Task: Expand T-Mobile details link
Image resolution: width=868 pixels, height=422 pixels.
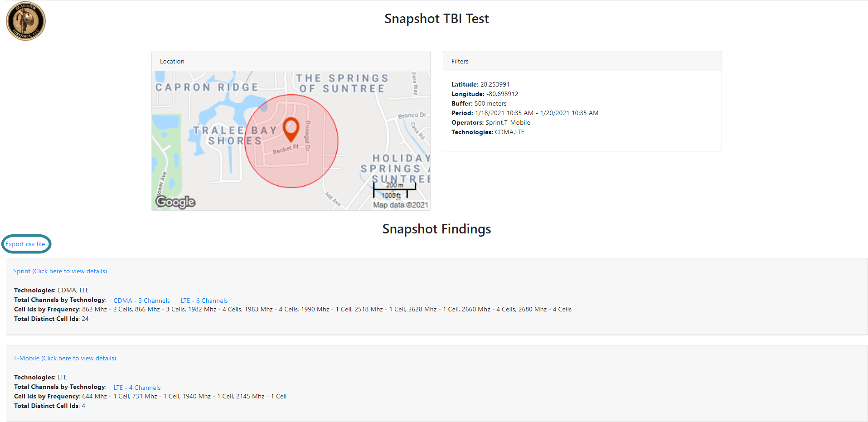Action: pyautogui.click(x=64, y=358)
